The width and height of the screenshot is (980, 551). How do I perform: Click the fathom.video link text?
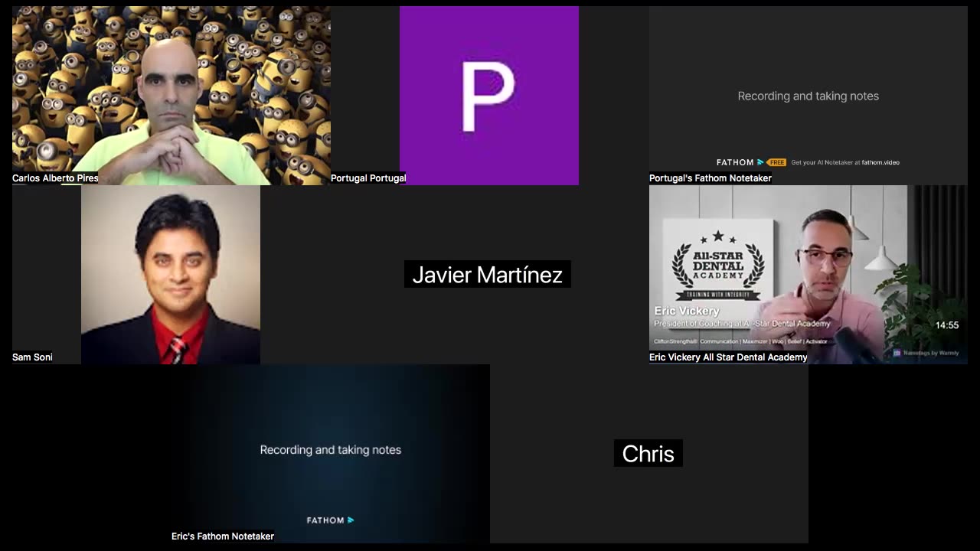pyautogui.click(x=880, y=162)
